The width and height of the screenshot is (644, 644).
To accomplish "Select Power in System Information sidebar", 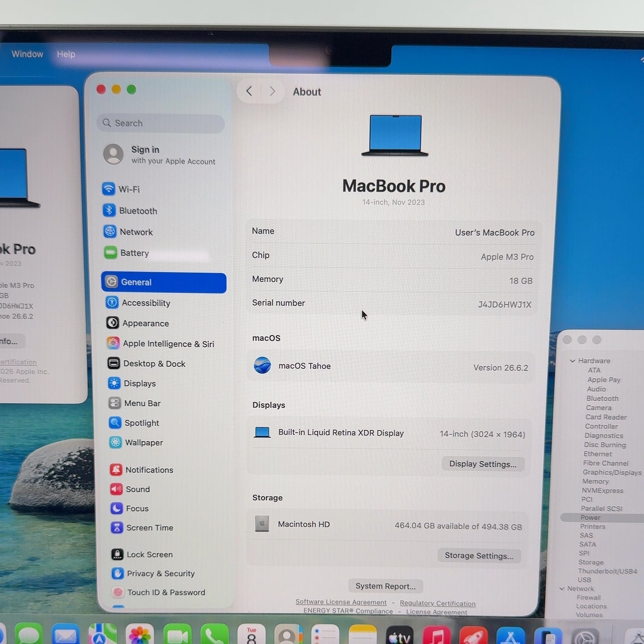I will click(602, 517).
